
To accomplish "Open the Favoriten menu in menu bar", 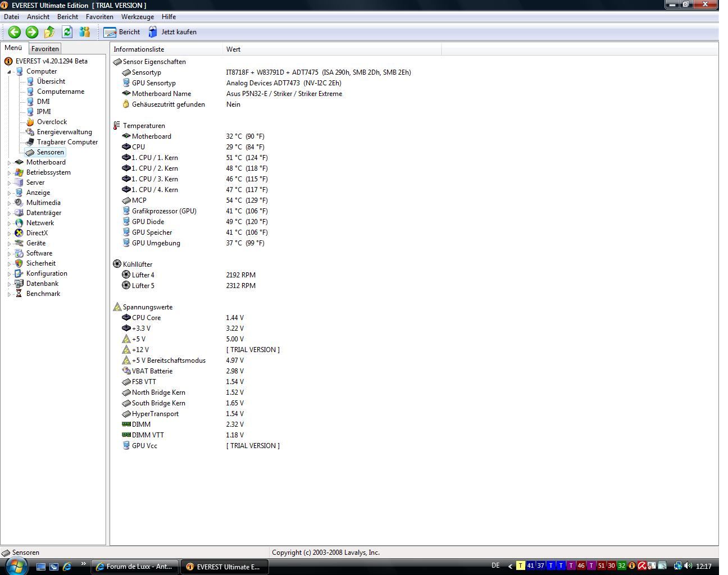I will [x=99, y=17].
